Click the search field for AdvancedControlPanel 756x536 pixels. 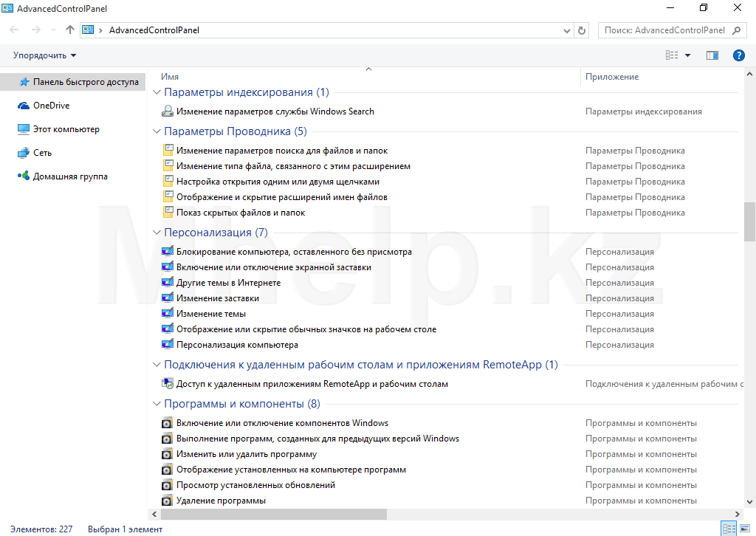pyautogui.click(x=664, y=30)
